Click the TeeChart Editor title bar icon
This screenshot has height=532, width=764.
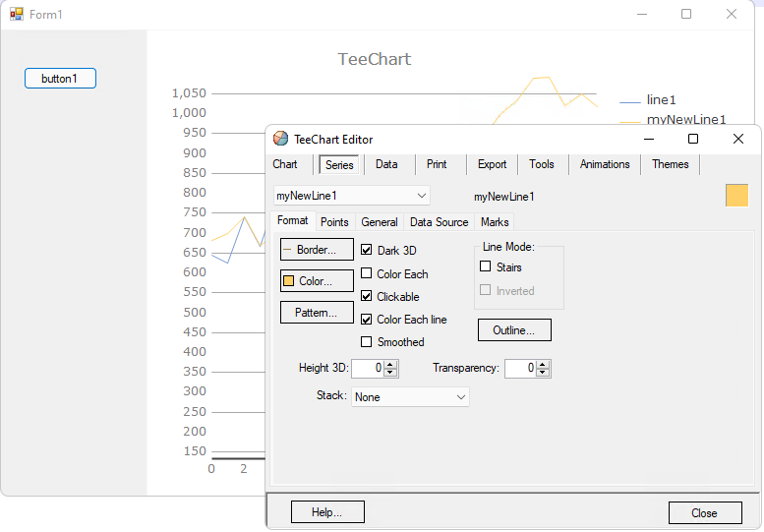coord(280,139)
